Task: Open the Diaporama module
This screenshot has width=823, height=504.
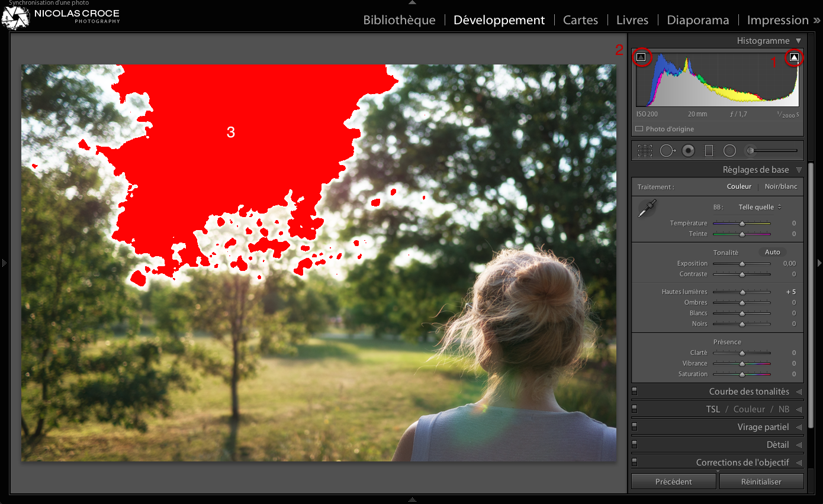Action: (697, 20)
